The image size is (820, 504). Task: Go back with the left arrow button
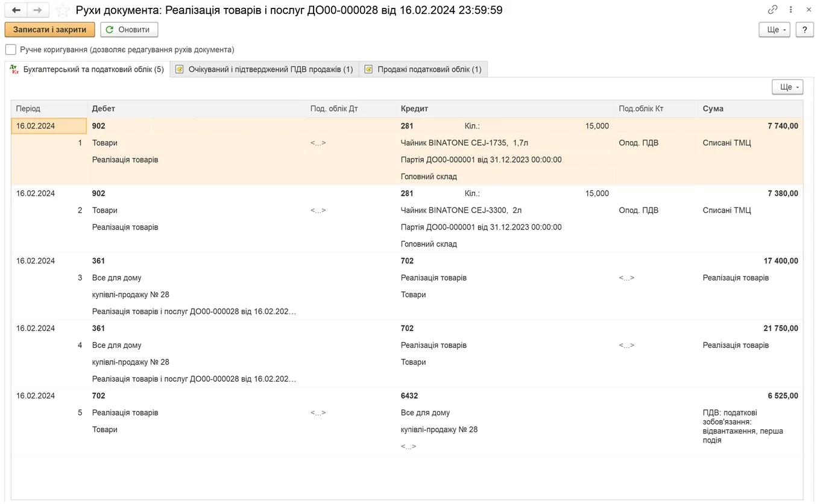tap(16, 10)
